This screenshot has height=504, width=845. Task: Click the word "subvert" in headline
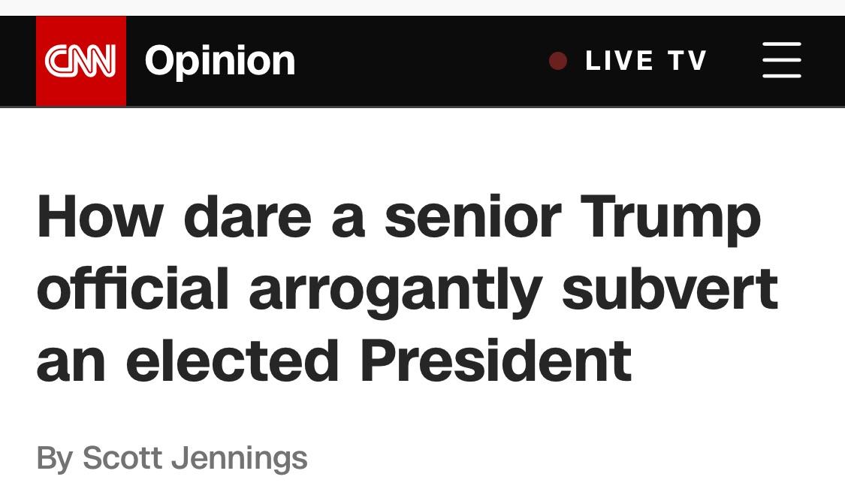pos(670,289)
